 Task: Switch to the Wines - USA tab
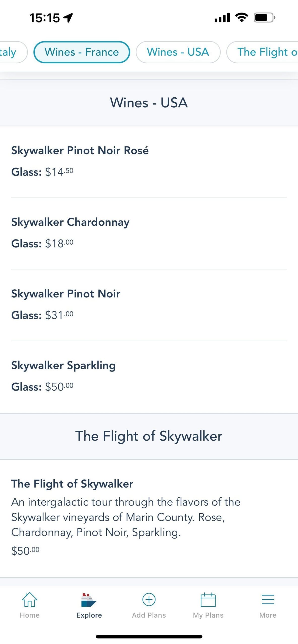tap(178, 52)
